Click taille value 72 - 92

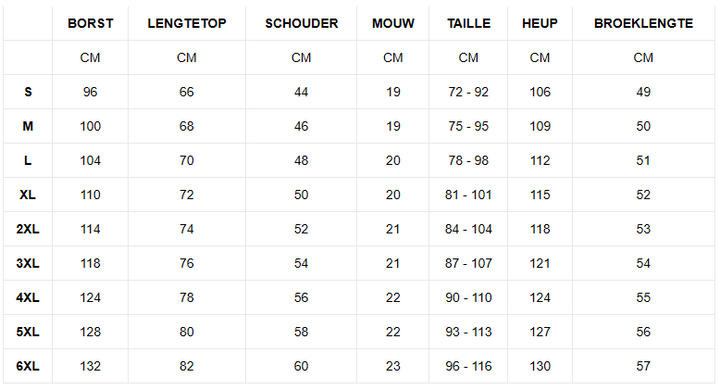pos(468,92)
